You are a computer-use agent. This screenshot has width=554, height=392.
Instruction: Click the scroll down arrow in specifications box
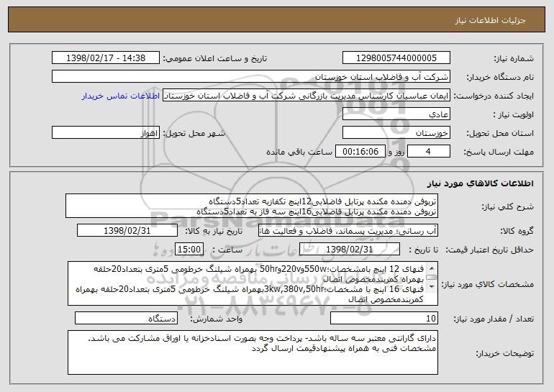(x=432, y=287)
